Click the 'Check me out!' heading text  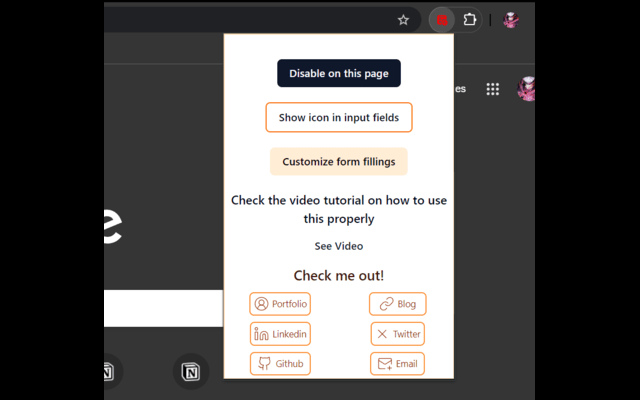coord(339,276)
